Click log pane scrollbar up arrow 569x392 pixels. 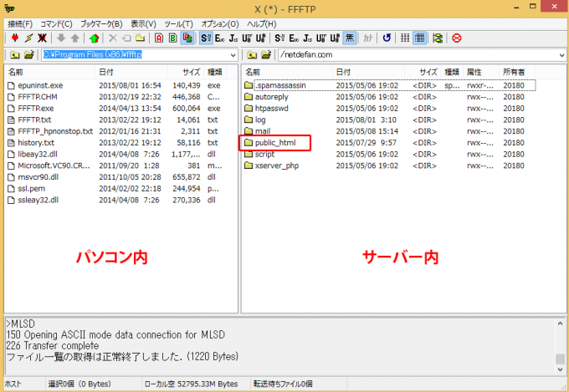pyautogui.click(x=561, y=323)
